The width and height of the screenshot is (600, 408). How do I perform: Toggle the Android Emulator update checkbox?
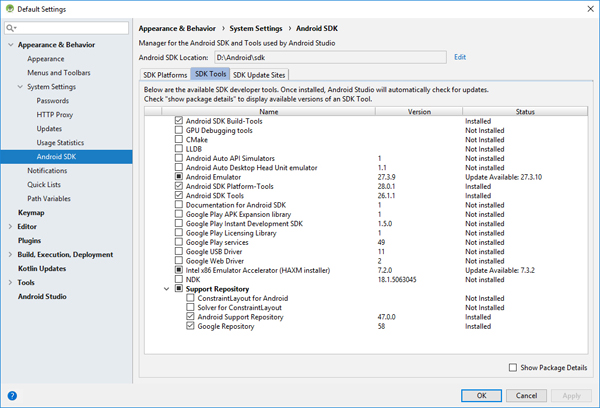point(178,176)
